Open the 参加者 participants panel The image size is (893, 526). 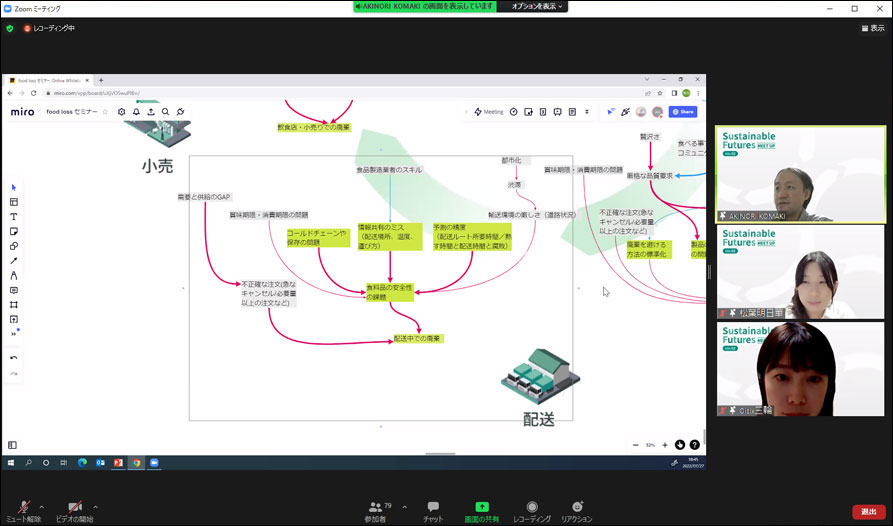tap(378, 511)
